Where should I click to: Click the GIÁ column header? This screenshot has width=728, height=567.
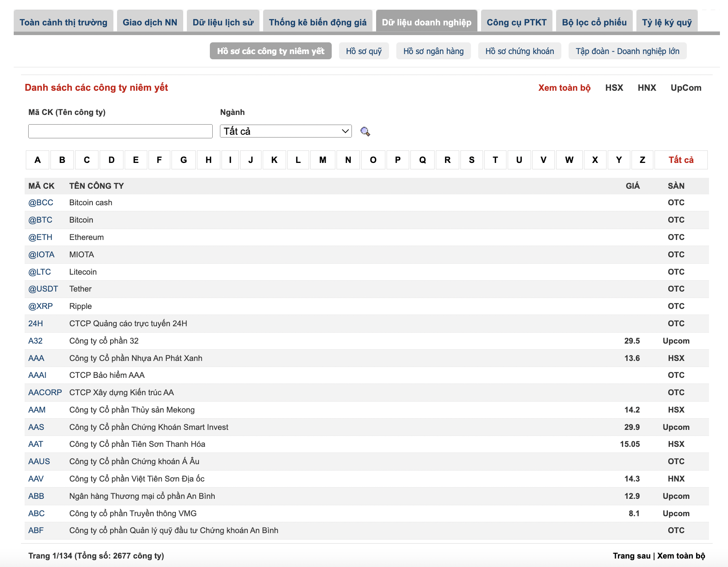(633, 186)
